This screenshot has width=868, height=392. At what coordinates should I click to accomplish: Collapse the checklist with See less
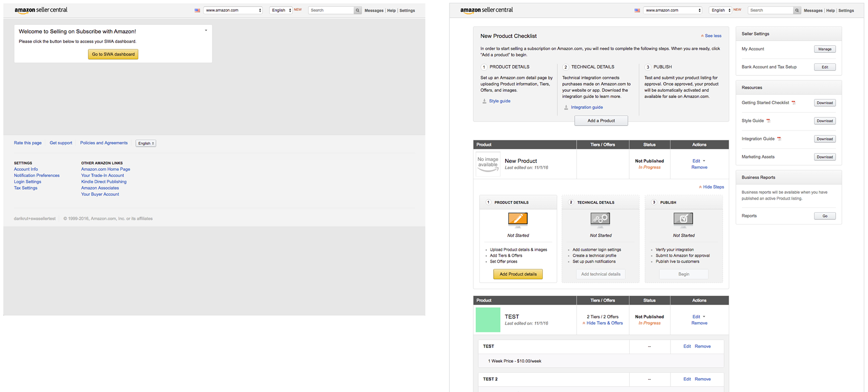[x=711, y=36]
